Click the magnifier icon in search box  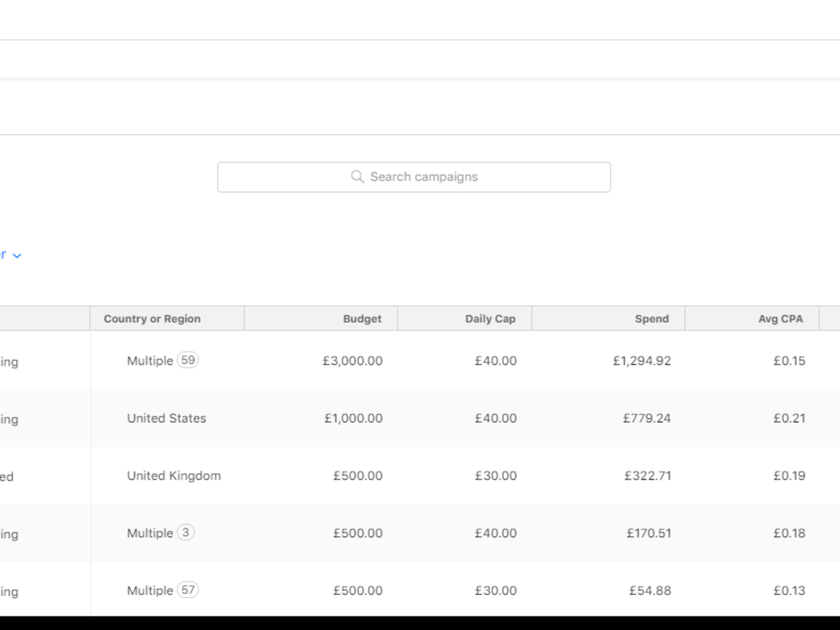click(x=357, y=176)
